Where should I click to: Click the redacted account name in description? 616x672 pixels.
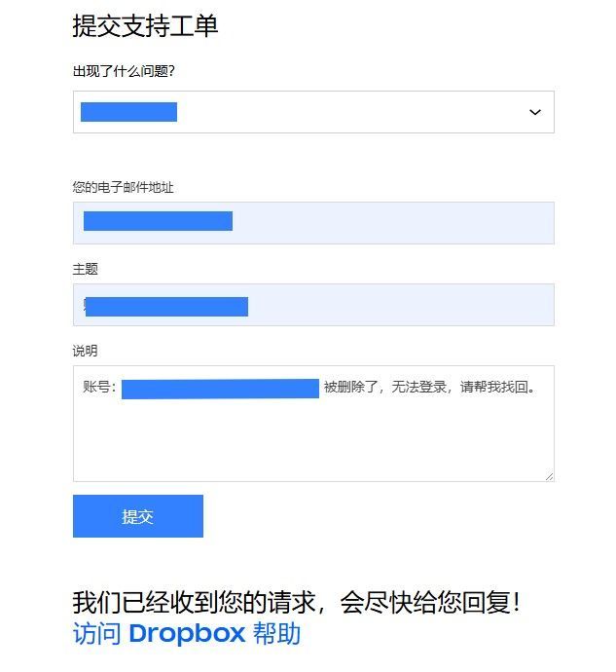click(220, 389)
